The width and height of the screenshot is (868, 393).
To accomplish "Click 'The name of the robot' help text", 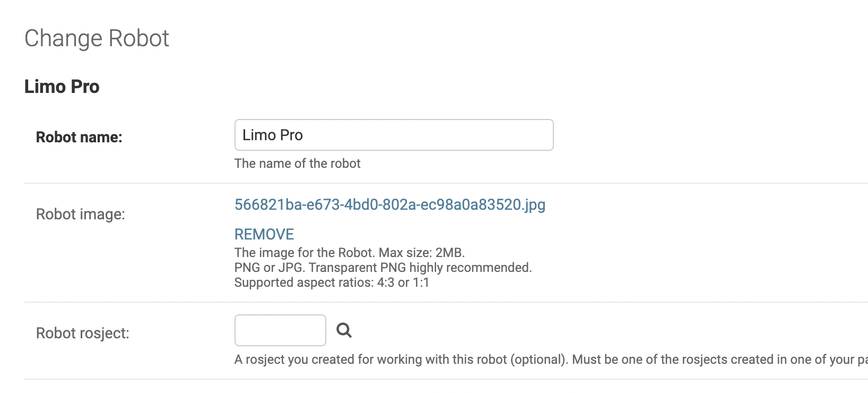I will click(x=298, y=164).
